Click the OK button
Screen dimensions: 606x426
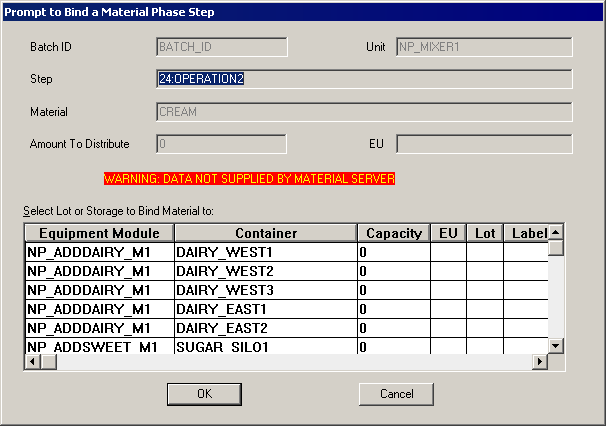click(204, 394)
